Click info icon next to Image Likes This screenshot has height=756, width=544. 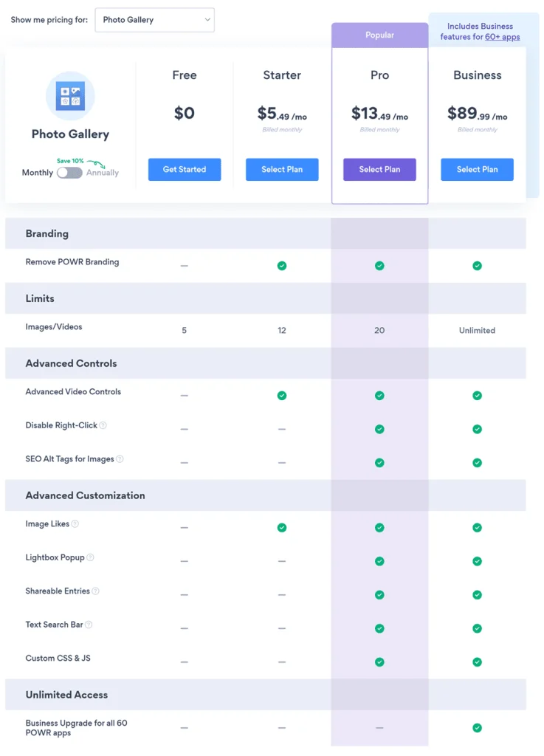pyautogui.click(x=75, y=524)
